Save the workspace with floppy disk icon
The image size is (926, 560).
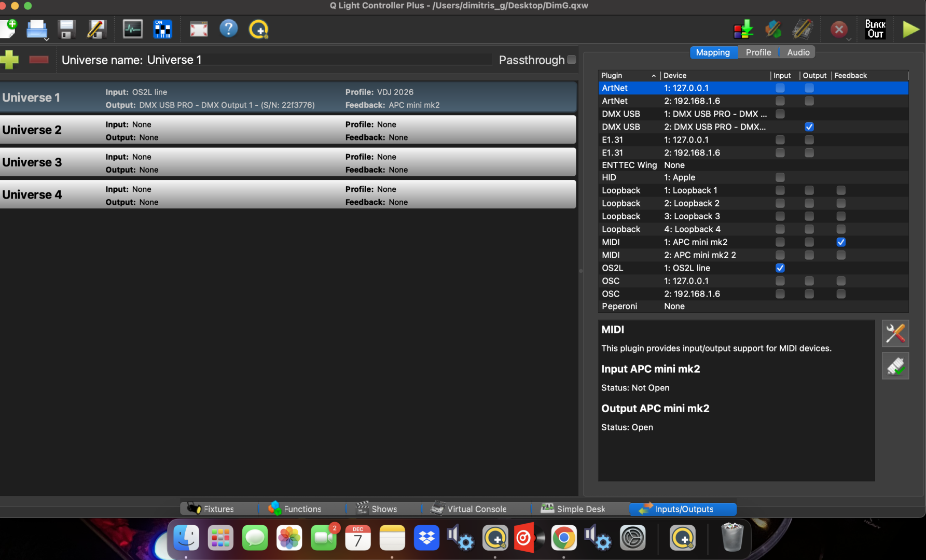coord(66,29)
